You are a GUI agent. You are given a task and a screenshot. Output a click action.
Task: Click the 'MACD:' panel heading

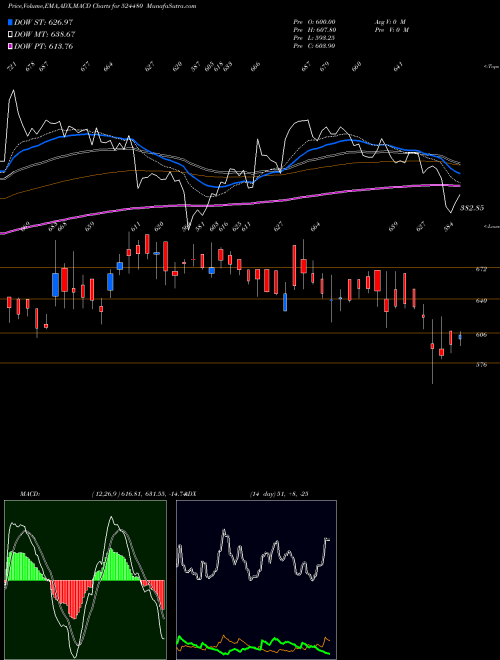[x=29, y=493]
